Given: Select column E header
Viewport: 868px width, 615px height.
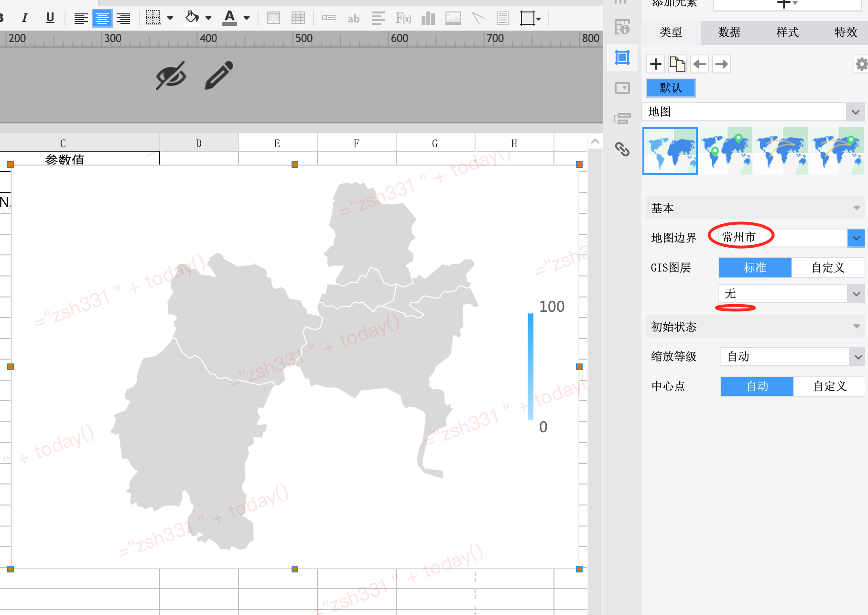Looking at the screenshot, I should [x=277, y=143].
